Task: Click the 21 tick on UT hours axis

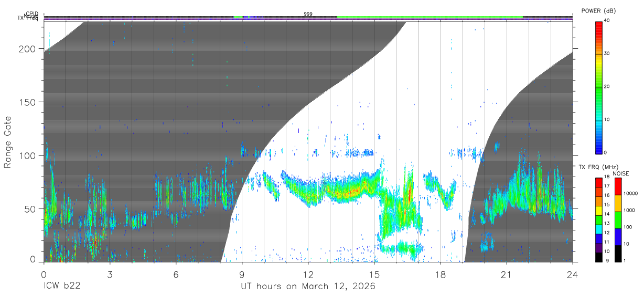Action: [507, 273]
